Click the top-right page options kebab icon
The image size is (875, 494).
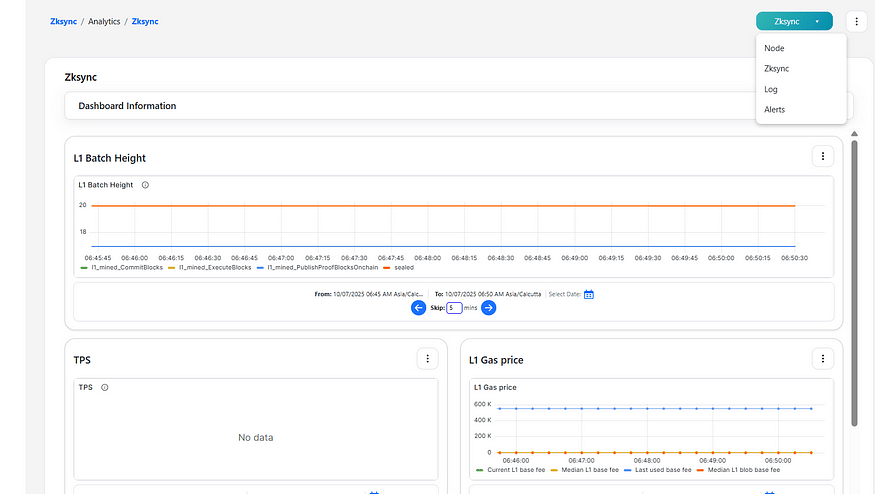coord(857,21)
